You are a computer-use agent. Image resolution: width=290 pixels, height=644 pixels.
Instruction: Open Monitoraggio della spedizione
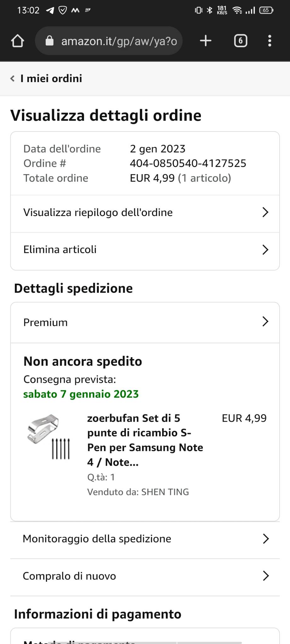145,539
